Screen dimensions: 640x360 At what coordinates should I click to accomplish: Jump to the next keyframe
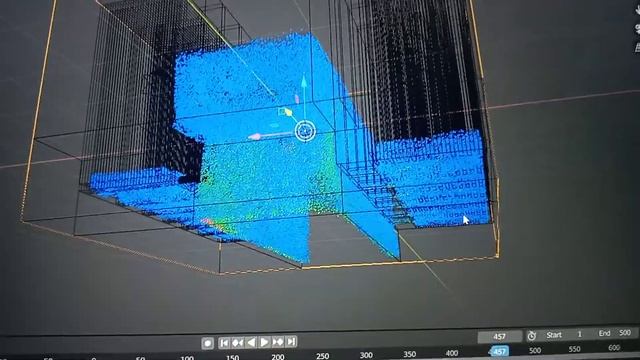coord(278,341)
